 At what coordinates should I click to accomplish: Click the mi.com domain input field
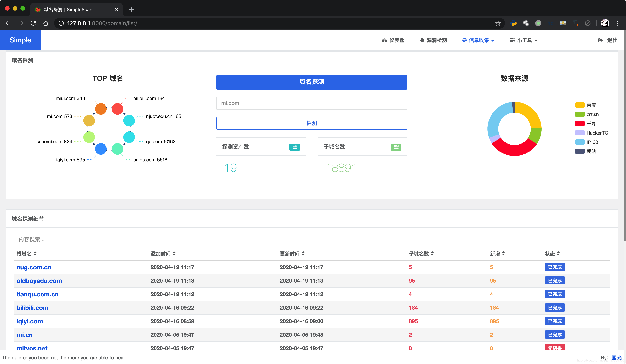pyautogui.click(x=311, y=103)
